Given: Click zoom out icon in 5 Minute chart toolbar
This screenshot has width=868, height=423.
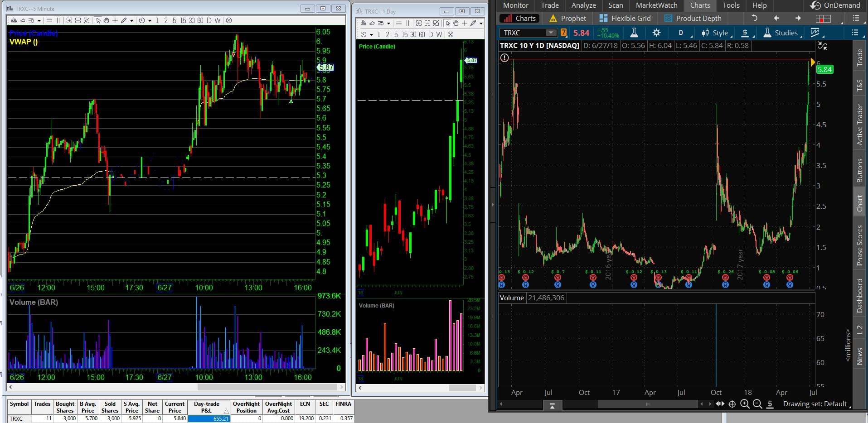Looking at the screenshot, I should (x=78, y=20).
